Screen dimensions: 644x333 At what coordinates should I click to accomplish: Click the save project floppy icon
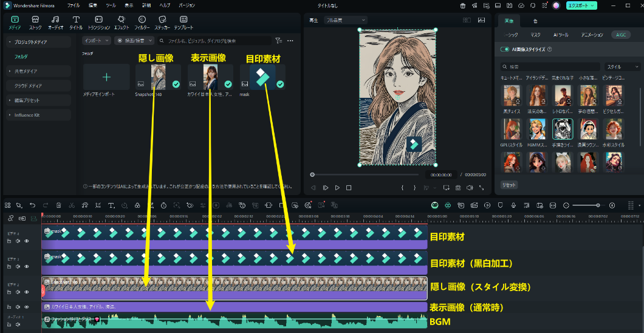click(x=509, y=5)
